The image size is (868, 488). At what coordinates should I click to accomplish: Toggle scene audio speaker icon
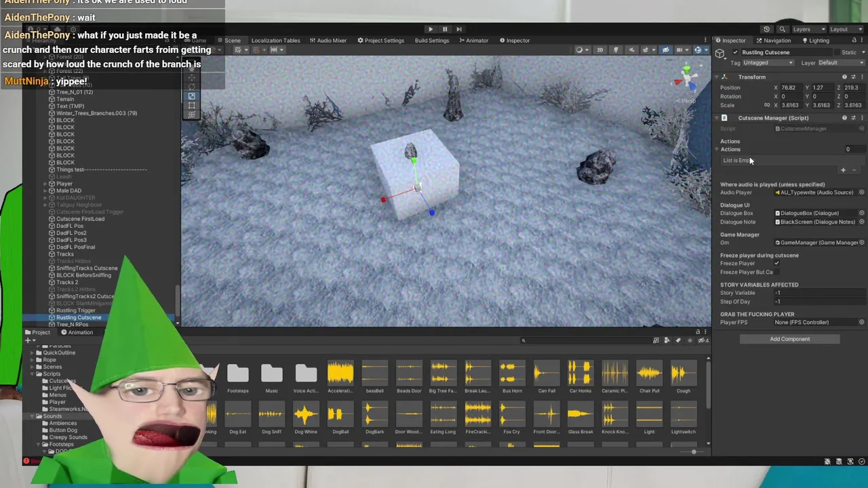pos(631,50)
